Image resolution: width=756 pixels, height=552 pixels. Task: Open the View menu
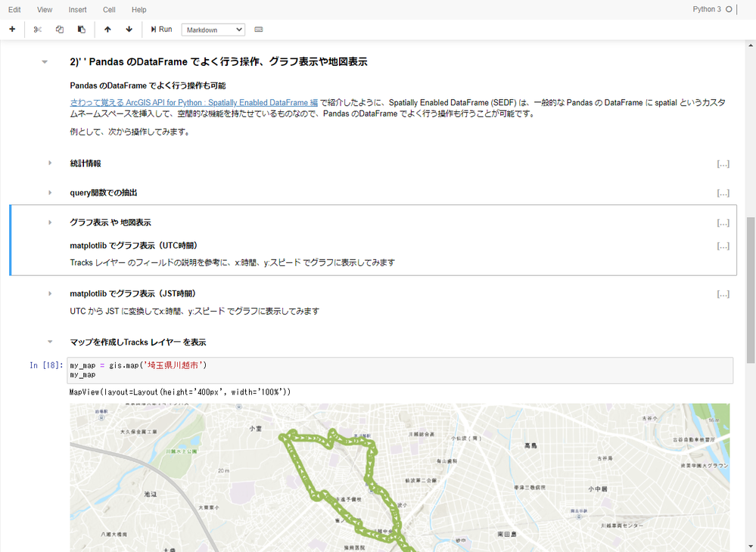[45, 10]
